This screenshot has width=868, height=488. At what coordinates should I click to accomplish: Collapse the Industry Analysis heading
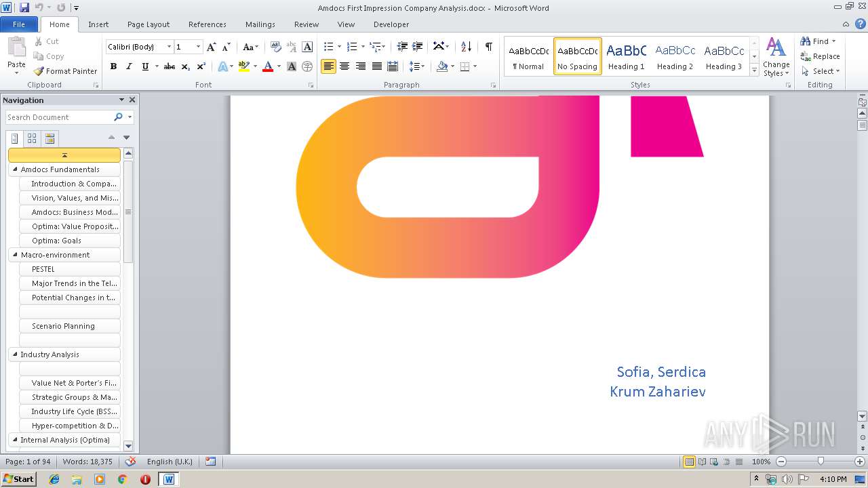coord(15,354)
